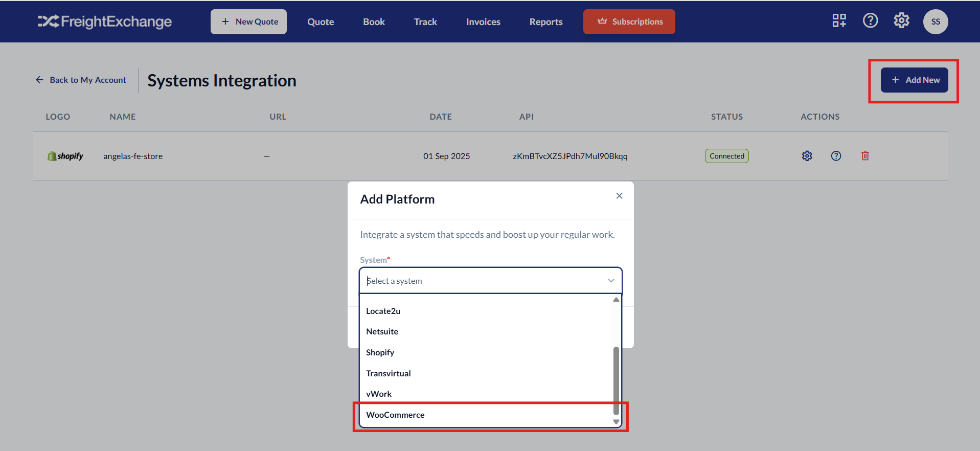980x451 pixels.
Task: Click the Systems Integration heading
Action: [x=222, y=81]
